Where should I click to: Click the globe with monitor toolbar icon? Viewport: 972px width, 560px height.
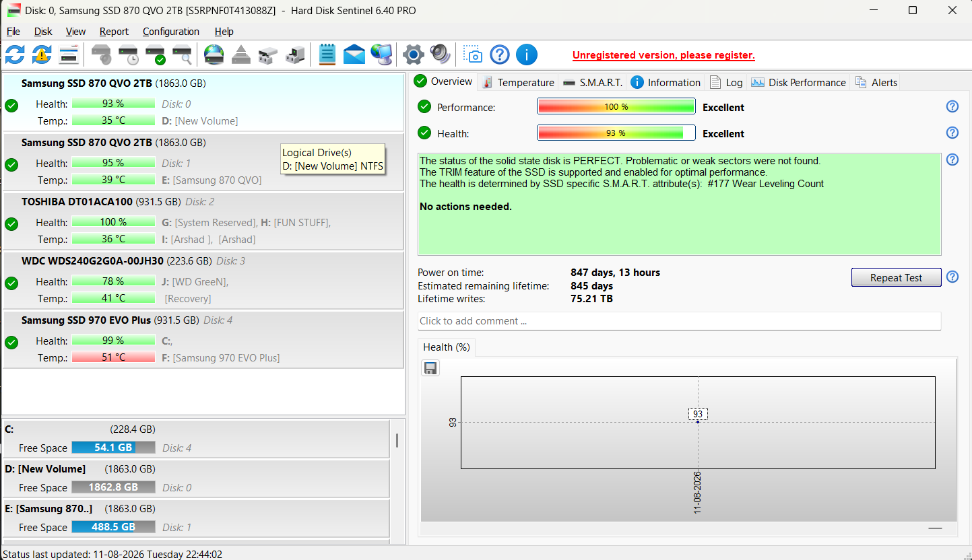381,55
